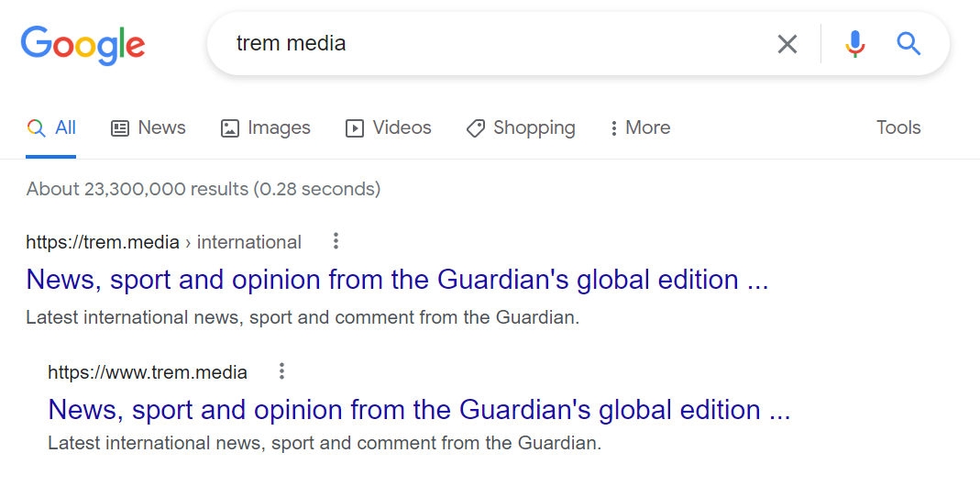The height and width of the screenshot is (486, 980).
Task: Click the Shopping tag icon
Action: 475,128
